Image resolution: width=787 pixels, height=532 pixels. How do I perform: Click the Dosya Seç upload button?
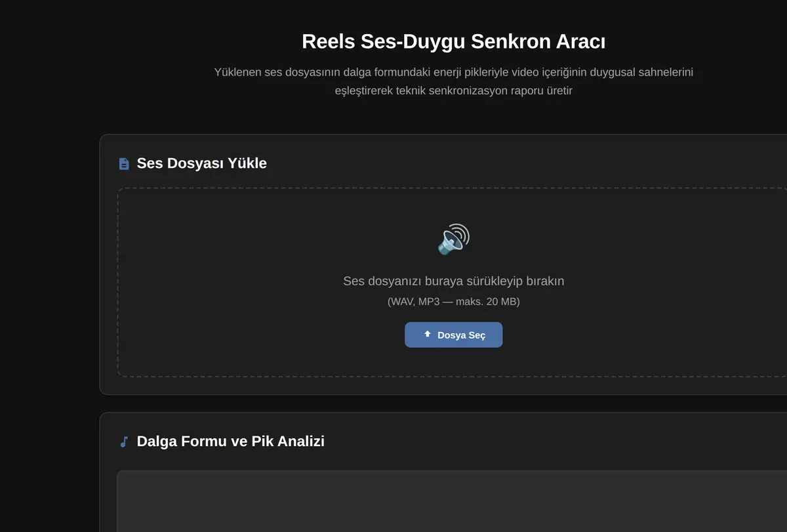453,335
